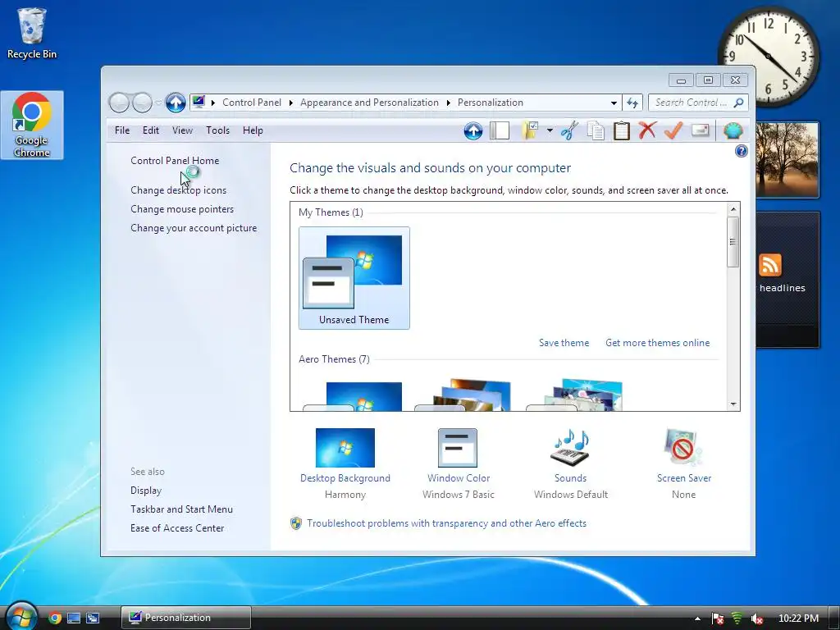Screen dimensions: 840x630
Task: Click Change mouse pointers link
Action: 182,209
